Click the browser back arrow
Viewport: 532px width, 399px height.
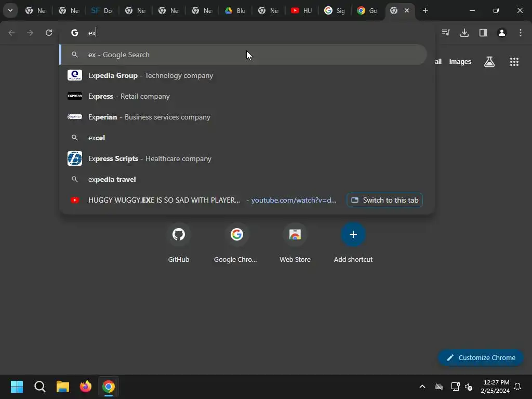pos(11,33)
